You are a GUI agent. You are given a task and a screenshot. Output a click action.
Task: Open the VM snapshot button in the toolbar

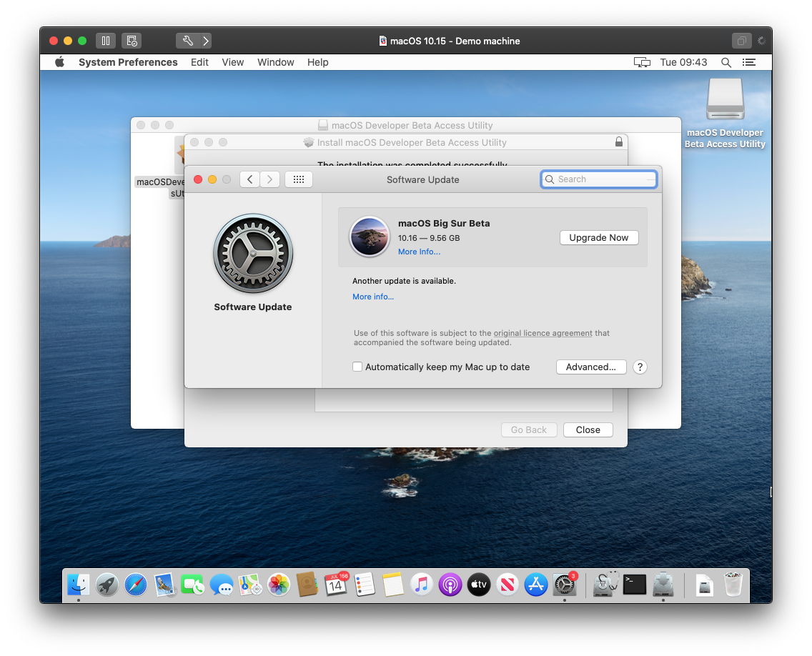click(x=132, y=41)
